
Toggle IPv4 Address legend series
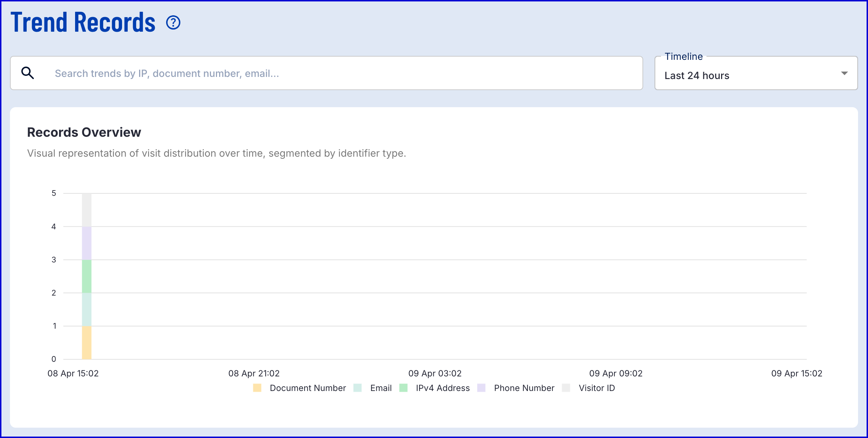[443, 388]
